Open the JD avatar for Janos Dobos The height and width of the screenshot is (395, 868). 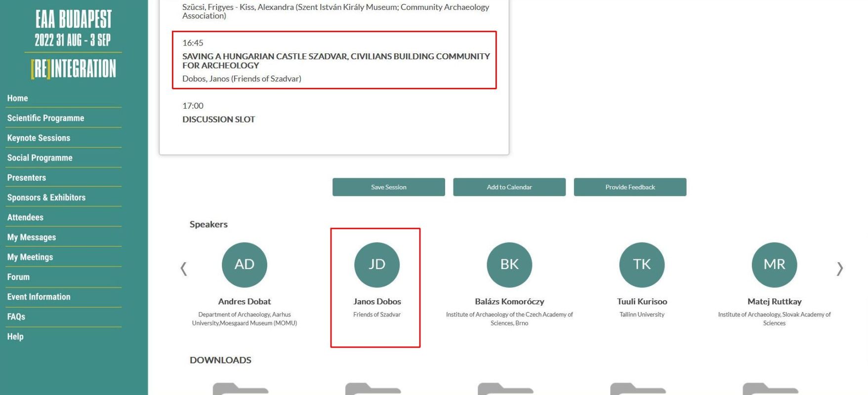[x=376, y=265]
